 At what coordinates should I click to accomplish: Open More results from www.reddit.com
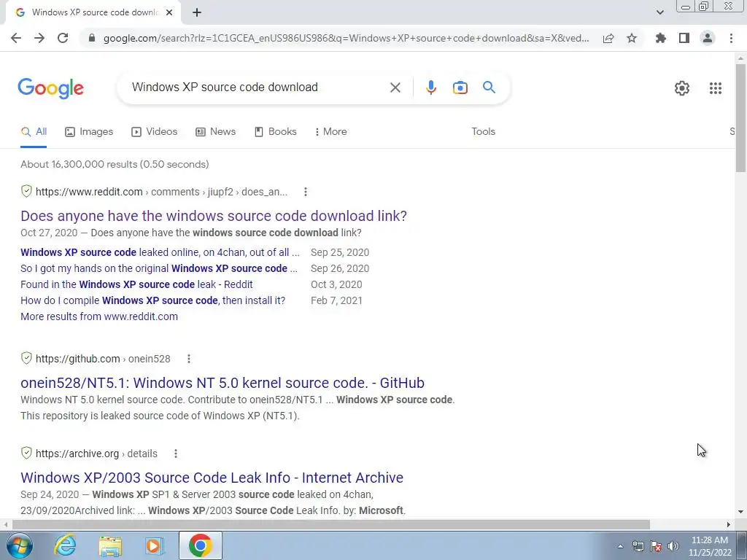click(x=99, y=316)
